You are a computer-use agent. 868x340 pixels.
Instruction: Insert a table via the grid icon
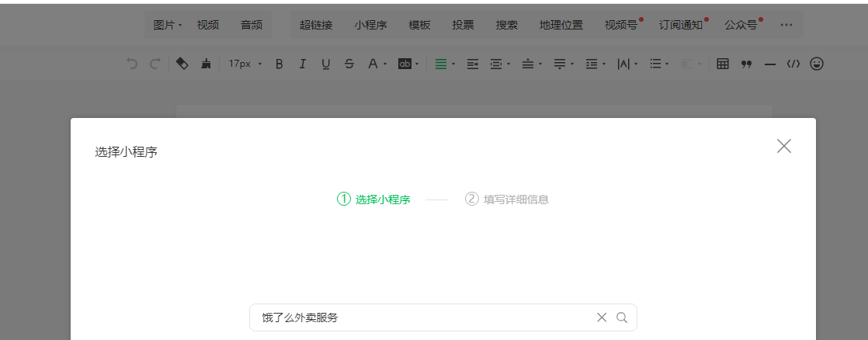pos(722,64)
